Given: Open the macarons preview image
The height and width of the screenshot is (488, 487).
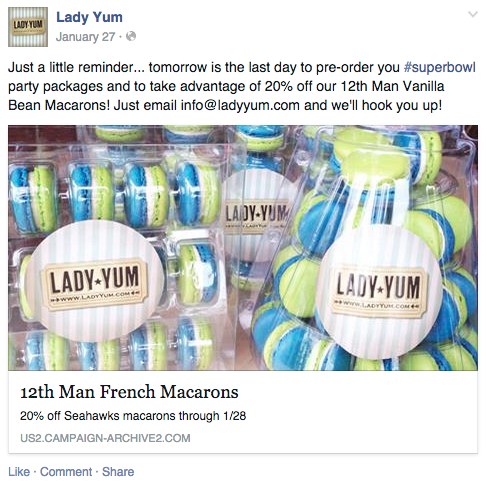Looking at the screenshot, I should pos(243,248).
